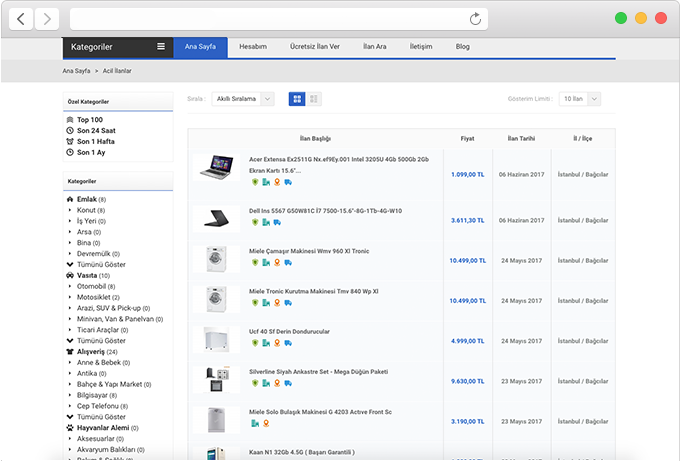
Task: Open the 10 İlan display limit dropdown
Action: 580,99
